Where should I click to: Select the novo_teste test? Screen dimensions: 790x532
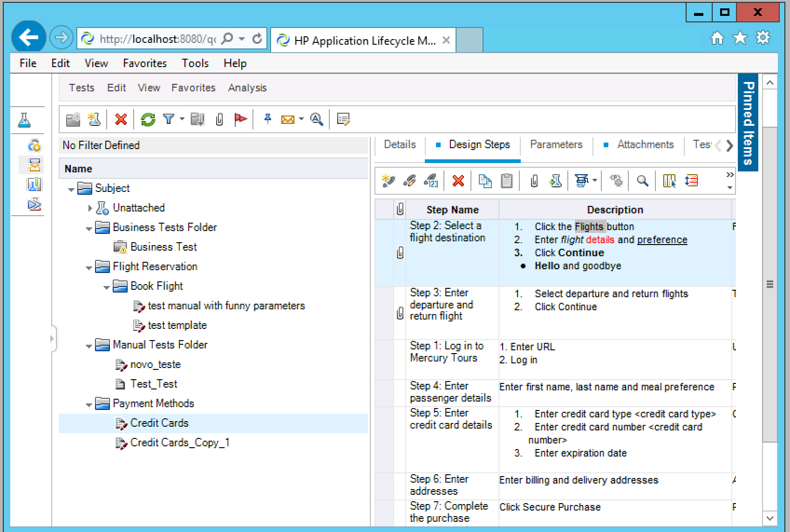[156, 364]
